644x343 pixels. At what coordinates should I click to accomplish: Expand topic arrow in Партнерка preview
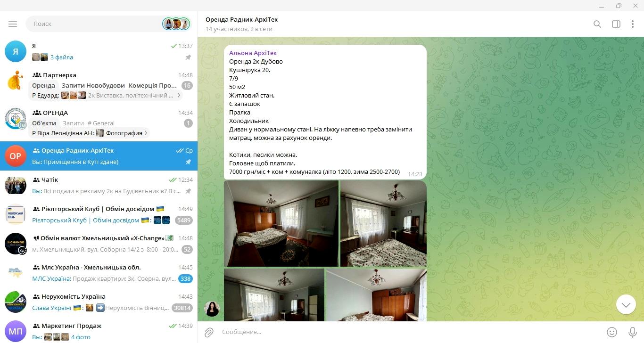point(178,96)
